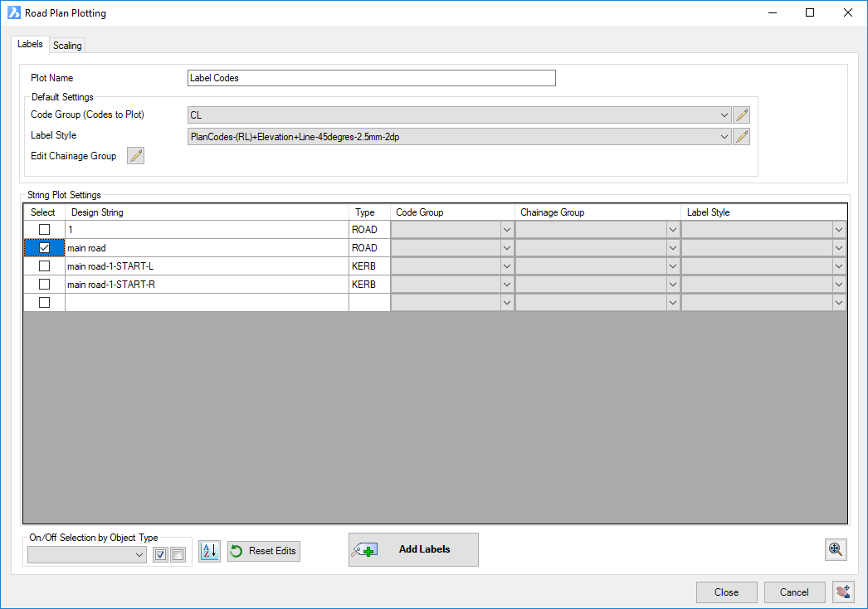Click the select-all checked box icon

[161, 555]
